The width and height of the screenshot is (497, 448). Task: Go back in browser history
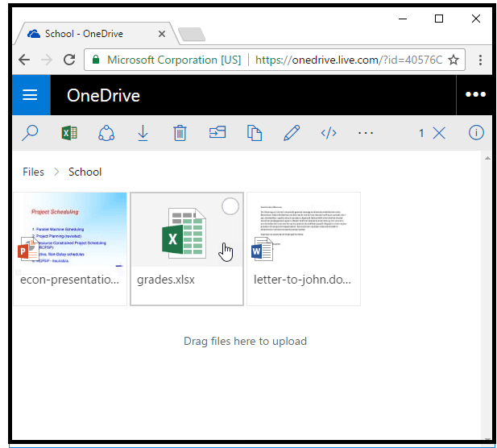click(x=24, y=60)
